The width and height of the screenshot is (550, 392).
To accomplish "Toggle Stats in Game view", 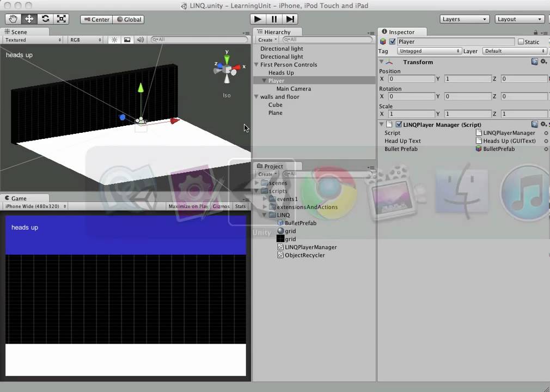I will point(240,206).
